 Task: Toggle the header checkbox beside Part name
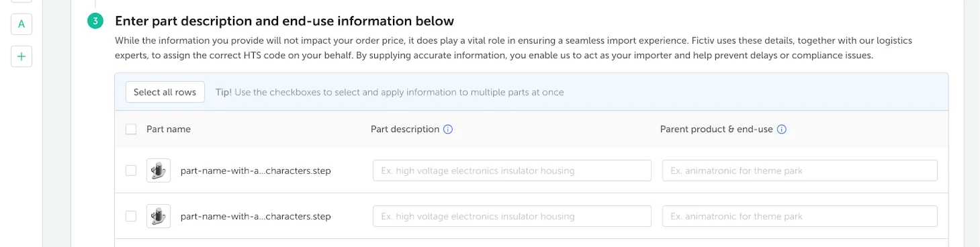[131, 129]
